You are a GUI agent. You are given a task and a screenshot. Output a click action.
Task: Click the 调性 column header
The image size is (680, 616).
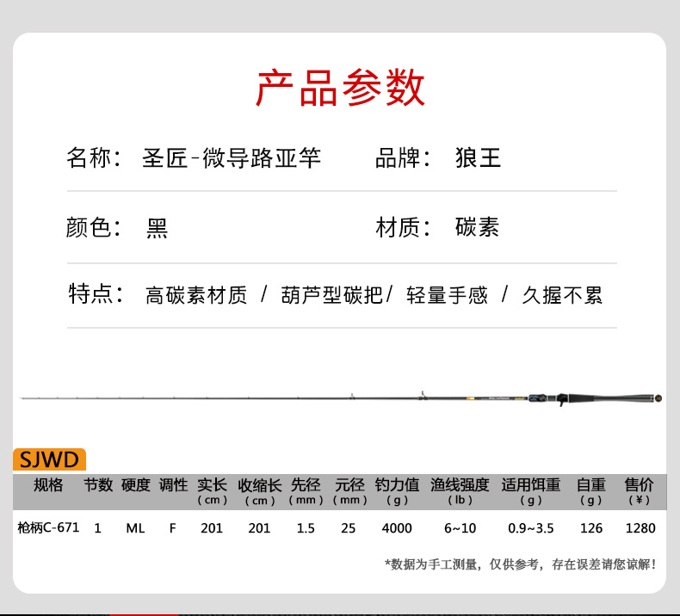(174, 485)
